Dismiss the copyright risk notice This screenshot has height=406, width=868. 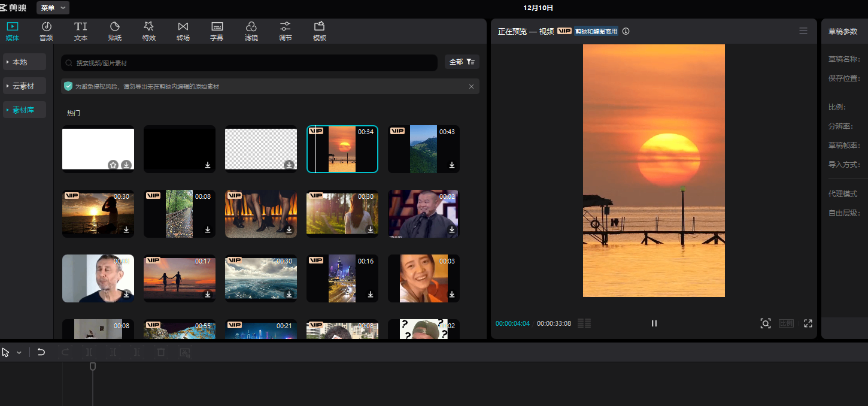471,87
